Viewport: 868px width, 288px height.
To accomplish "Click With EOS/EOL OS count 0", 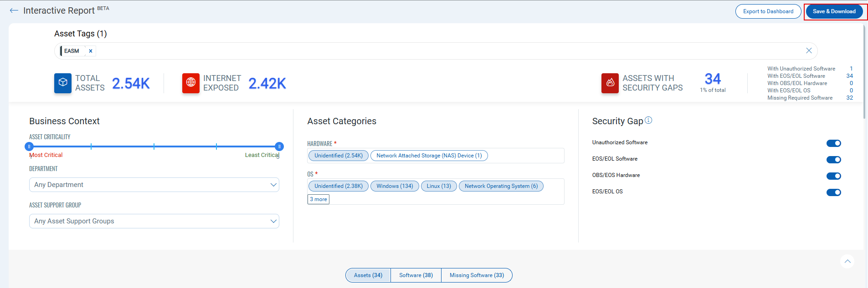I will [851, 91].
